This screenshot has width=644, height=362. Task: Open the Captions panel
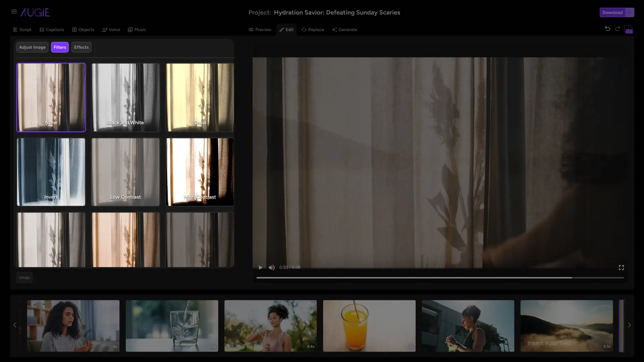pos(52,29)
